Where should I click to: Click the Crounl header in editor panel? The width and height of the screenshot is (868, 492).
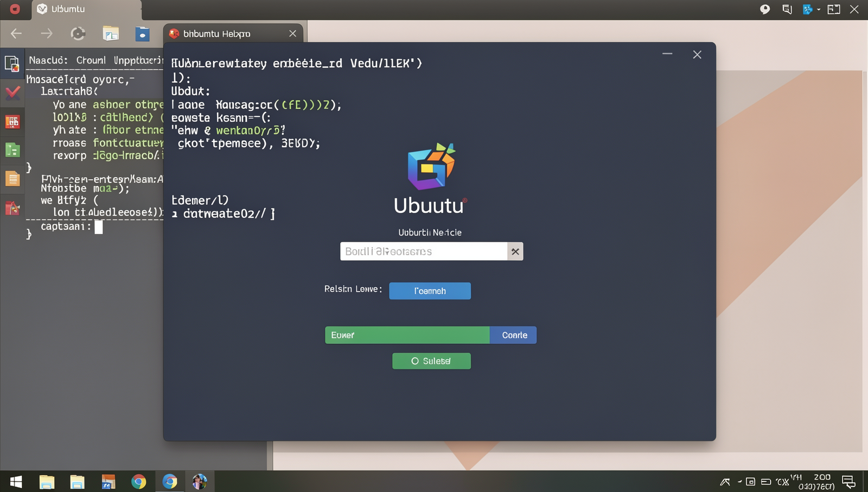click(x=91, y=60)
